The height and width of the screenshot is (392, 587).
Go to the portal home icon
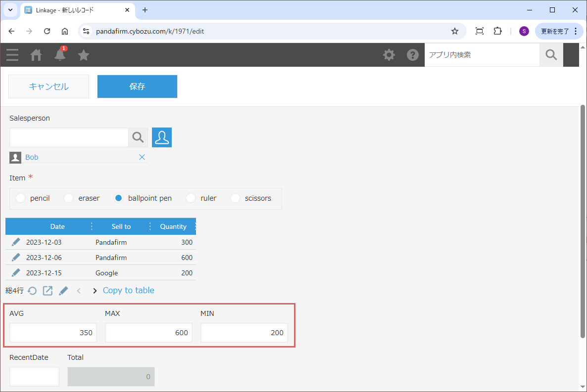[x=36, y=55]
